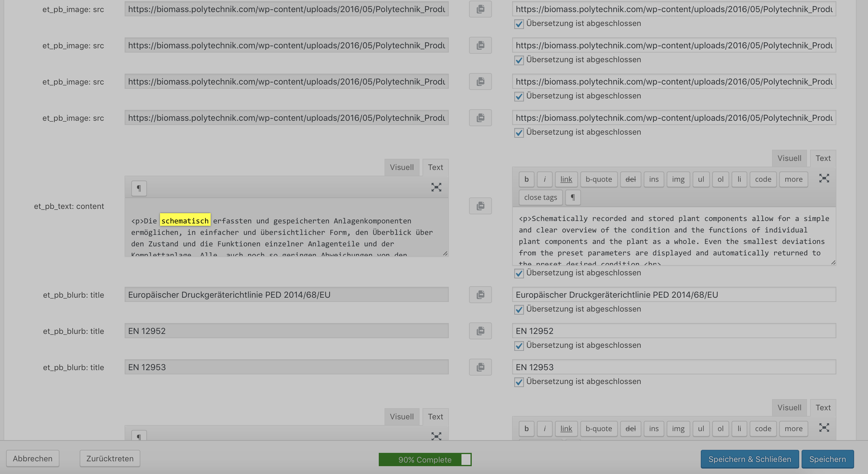
Task: Switch bottom original editor to Visuell tab
Action: (402, 417)
